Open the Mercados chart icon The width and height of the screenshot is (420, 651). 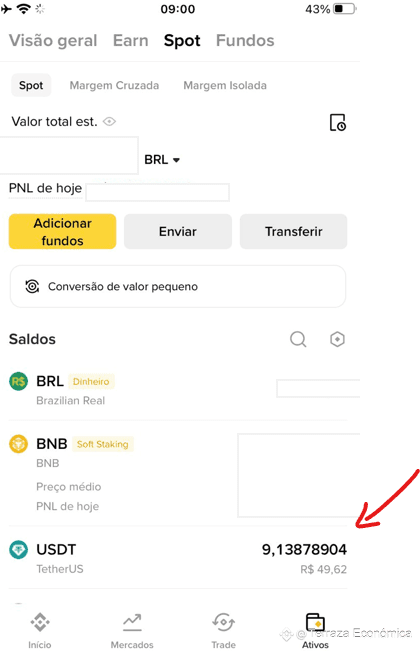click(x=132, y=622)
